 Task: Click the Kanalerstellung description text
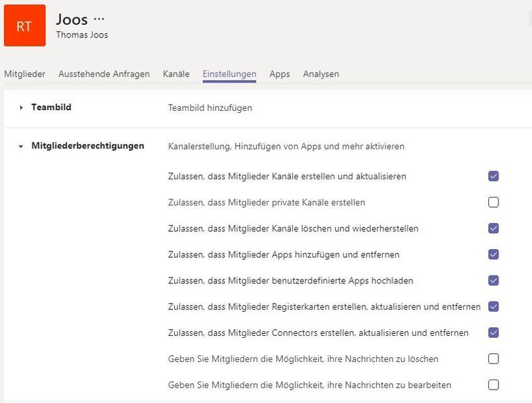point(286,146)
